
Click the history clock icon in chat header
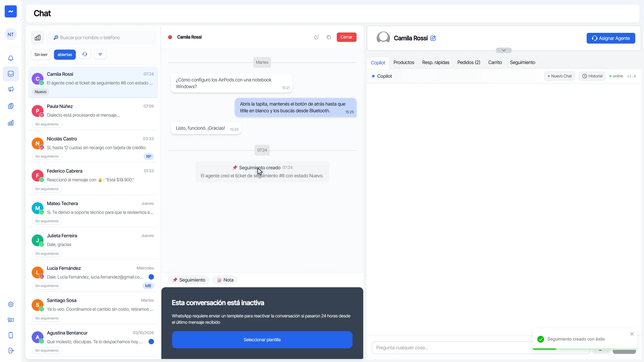click(317, 37)
